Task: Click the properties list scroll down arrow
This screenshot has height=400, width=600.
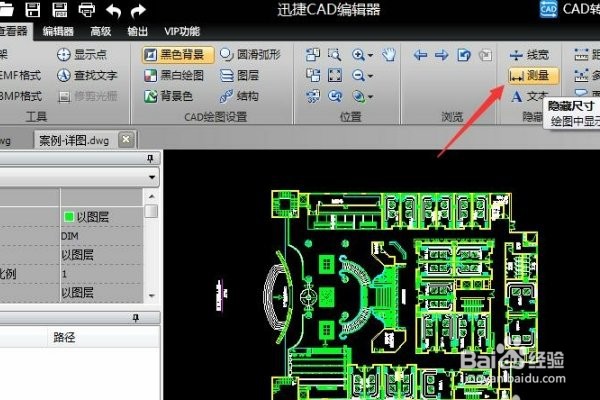Action: click(152, 296)
